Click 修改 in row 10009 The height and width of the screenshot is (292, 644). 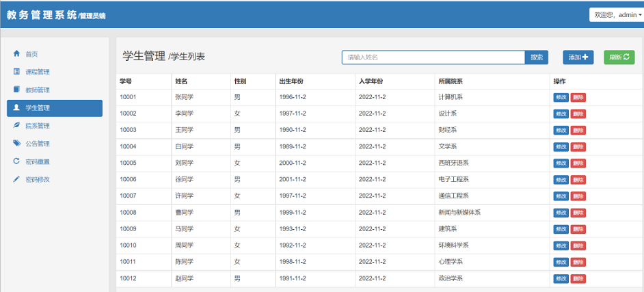561,229
